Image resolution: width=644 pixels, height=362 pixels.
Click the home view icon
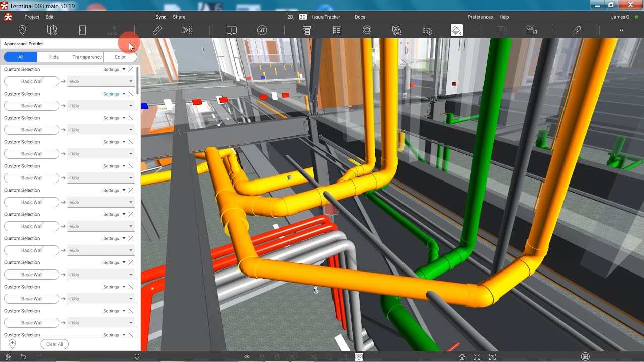point(462,357)
